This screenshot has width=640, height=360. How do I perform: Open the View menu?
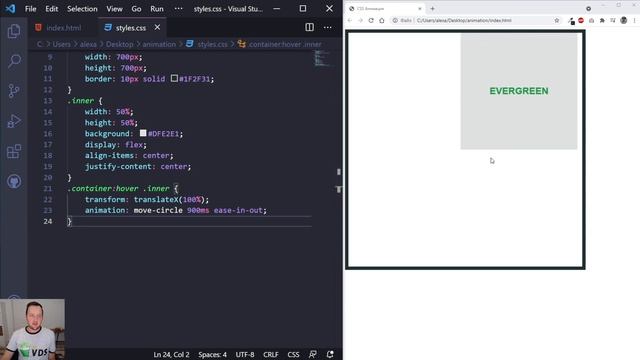tap(114, 9)
